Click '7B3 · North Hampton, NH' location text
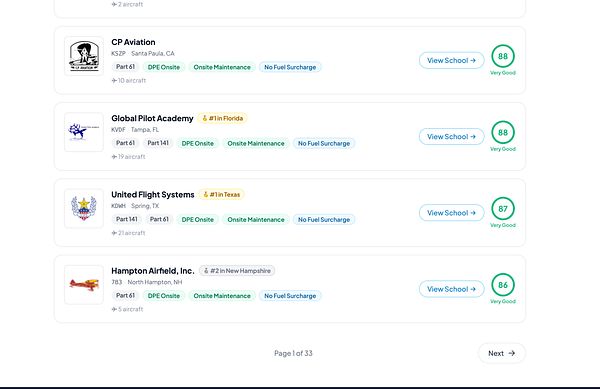 147,282
